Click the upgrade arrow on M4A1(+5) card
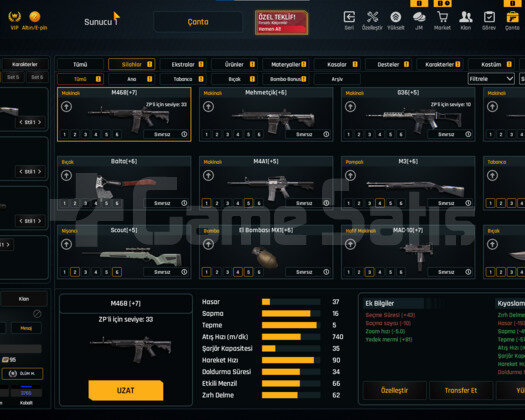525x420 pixels. tap(208, 176)
